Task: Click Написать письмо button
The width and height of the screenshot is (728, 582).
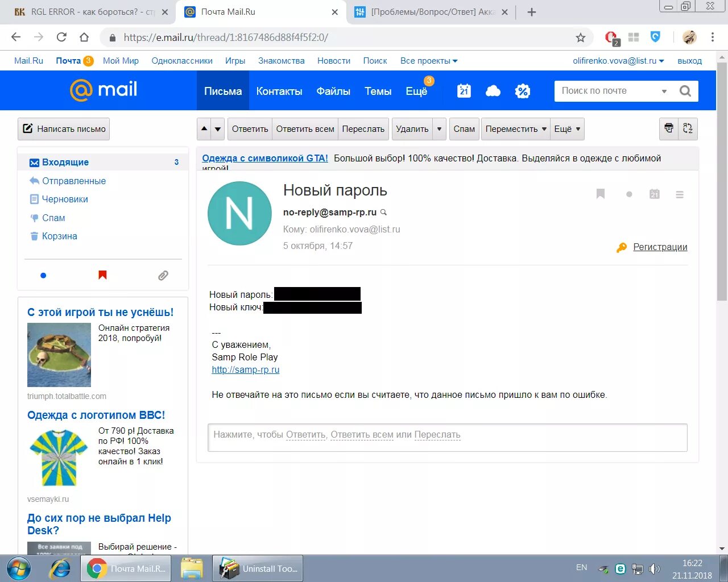Action: click(x=64, y=129)
